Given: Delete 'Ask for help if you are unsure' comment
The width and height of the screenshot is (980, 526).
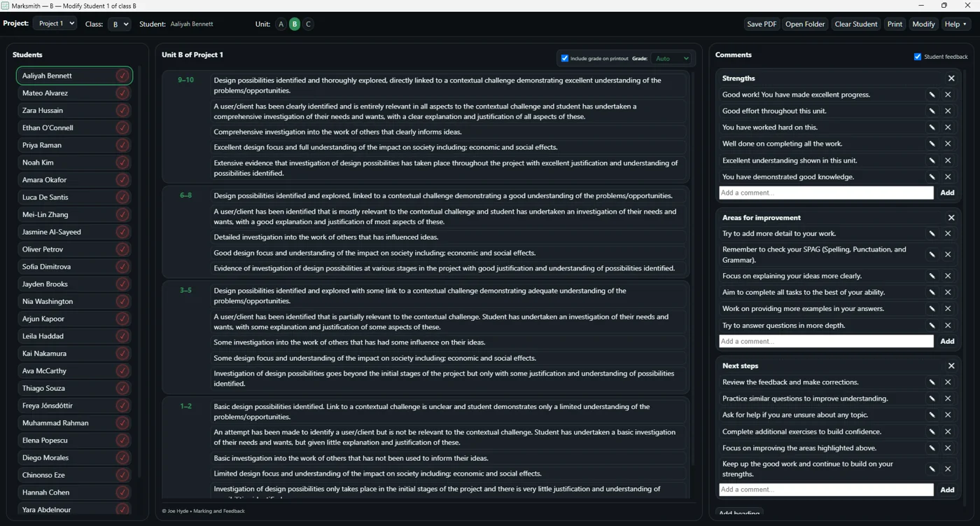Looking at the screenshot, I should (948, 415).
